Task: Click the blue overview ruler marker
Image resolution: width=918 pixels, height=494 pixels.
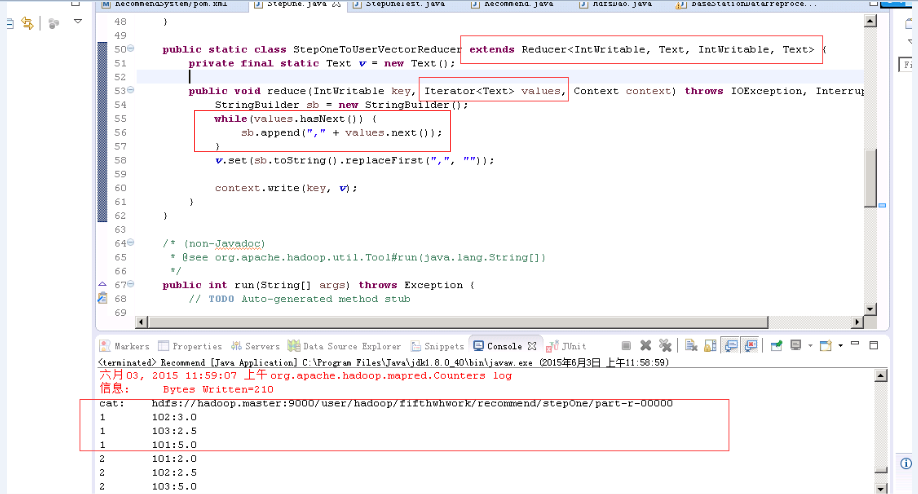Action: tap(882, 205)
